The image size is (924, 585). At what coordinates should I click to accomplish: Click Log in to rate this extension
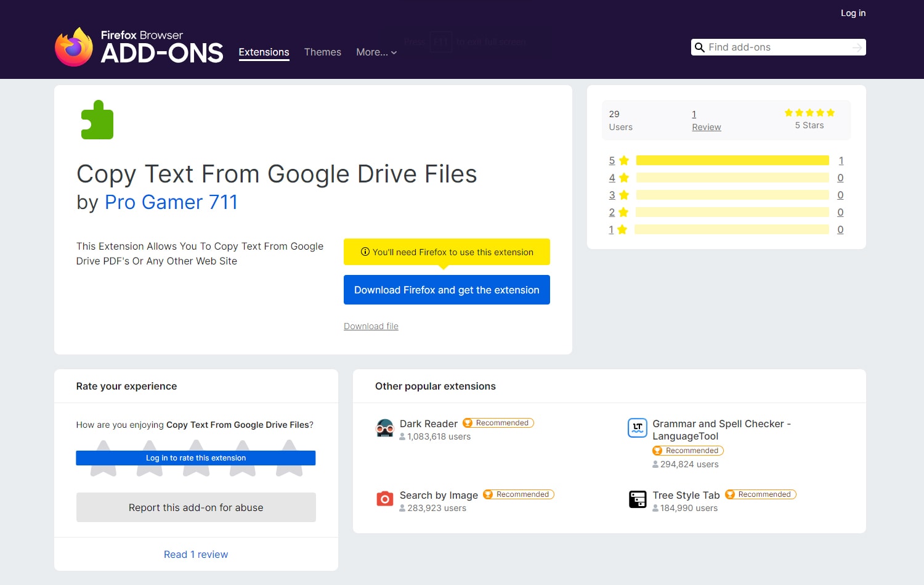tap(196, 458)
